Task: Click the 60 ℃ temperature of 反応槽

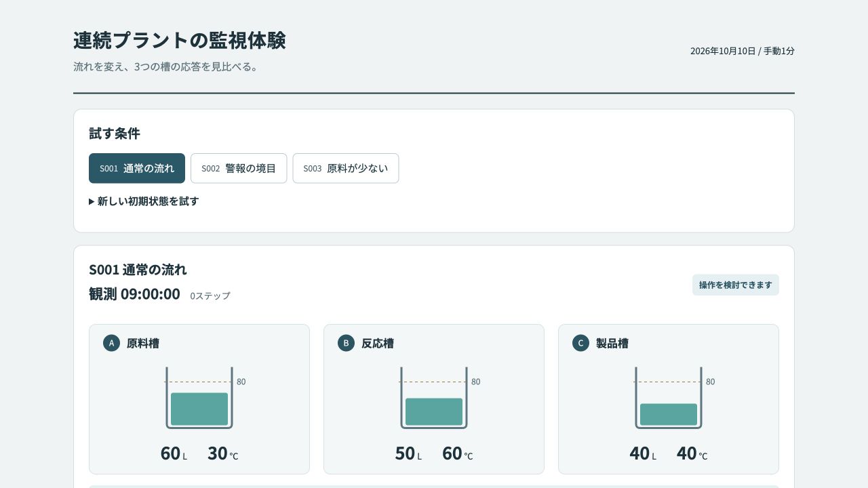Action: (x=458, y=453)
